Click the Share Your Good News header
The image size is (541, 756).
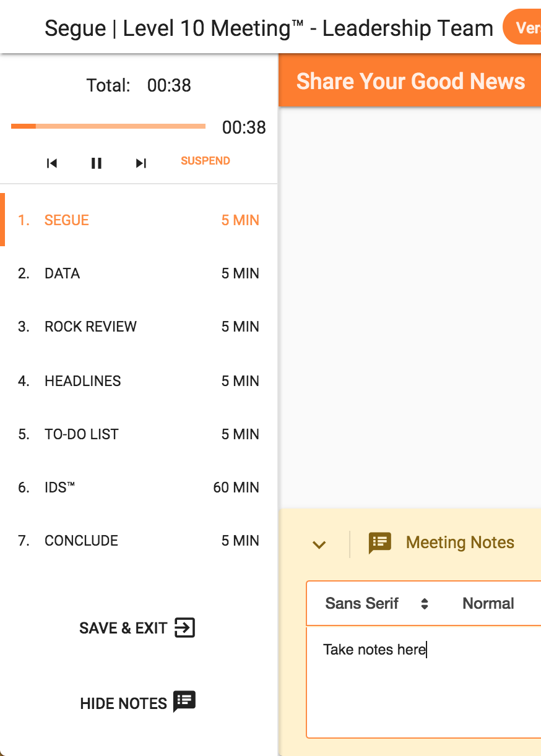(x=411, y=82)
